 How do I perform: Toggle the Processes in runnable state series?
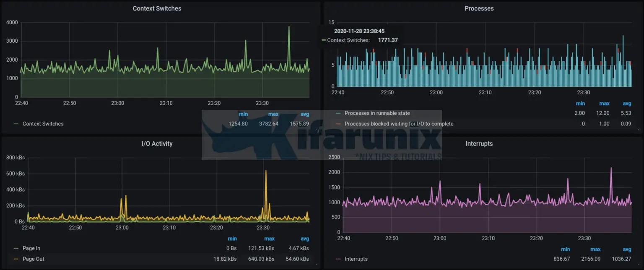pos(377,113)
